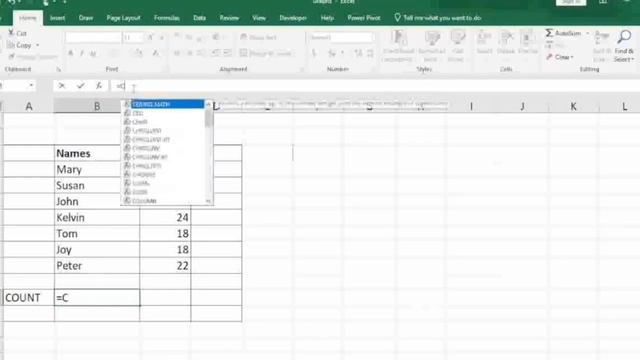Click the Insert cells button
Screen dimensions: 640x360
click(x=484, y=43)
